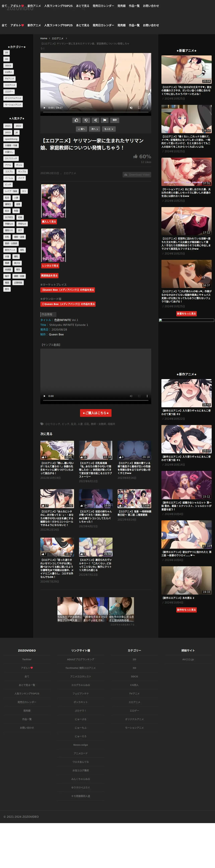The width and height of the screenshot is (215, 868).
Task: Click AVエロ.jp under 姉妹サイト
Action: (x=188, y=659)
